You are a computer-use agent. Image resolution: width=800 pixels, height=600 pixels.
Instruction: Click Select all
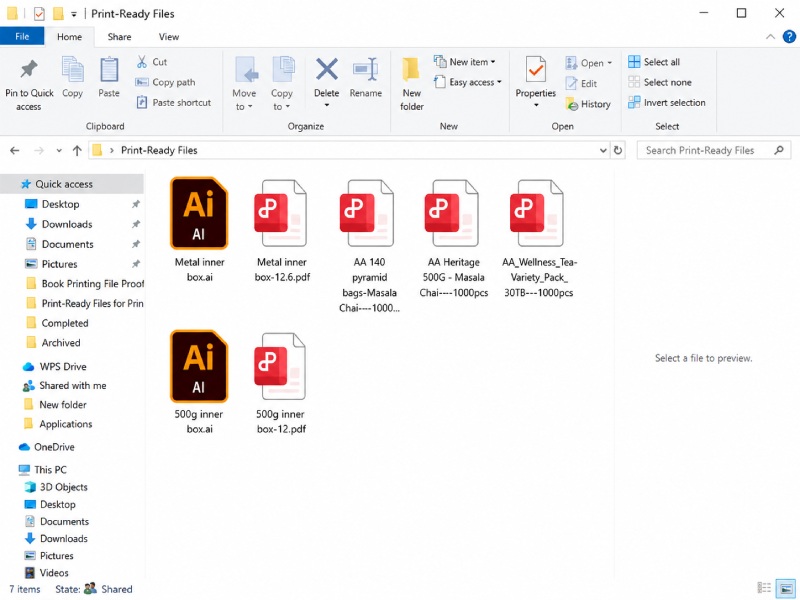point(654,62)
